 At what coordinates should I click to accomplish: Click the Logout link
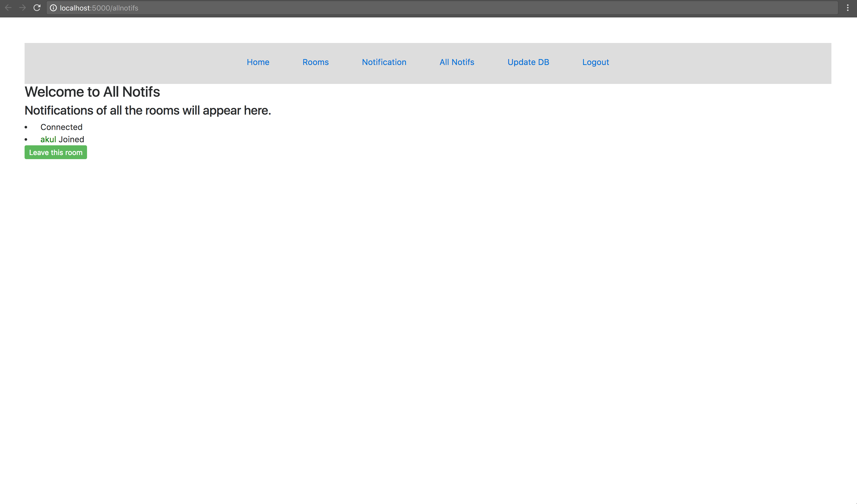595,62
